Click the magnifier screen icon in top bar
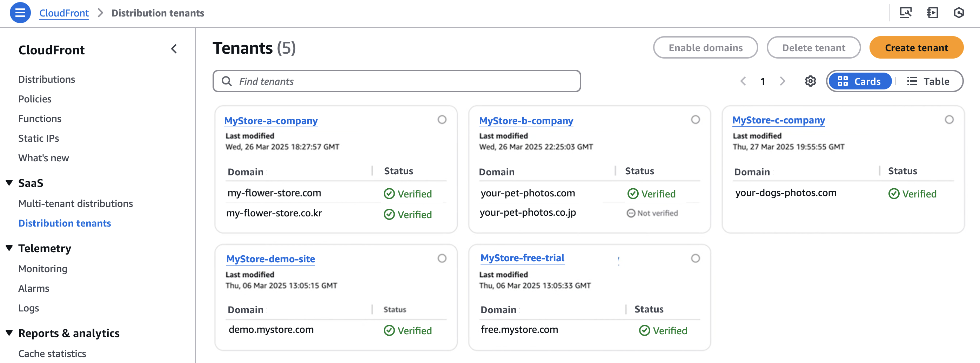The width and height of the screenshot is (980, 363). (905, 13)
